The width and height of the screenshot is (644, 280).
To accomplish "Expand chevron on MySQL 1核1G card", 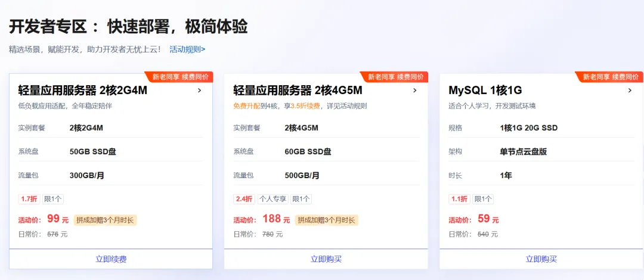I will [630, 91].
